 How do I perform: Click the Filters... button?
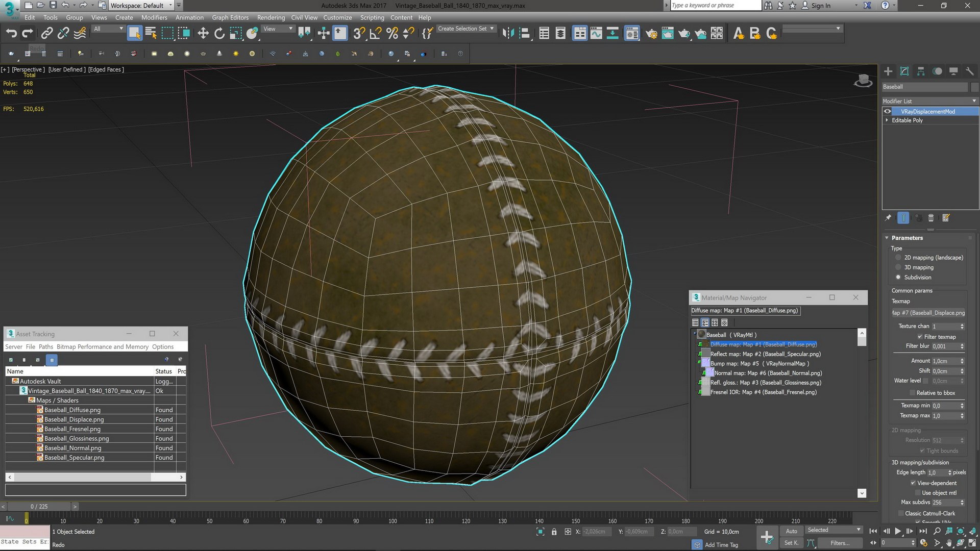tap(840, 543)
